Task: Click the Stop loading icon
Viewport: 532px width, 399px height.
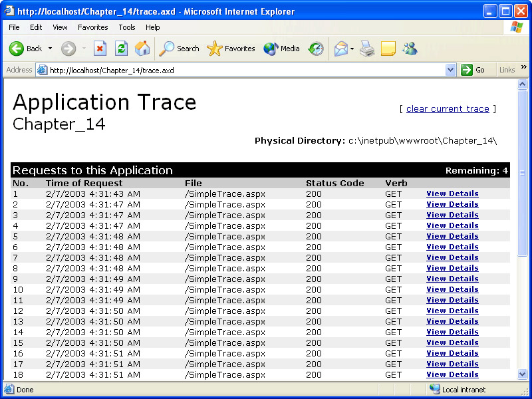Action: pos(100,49)
